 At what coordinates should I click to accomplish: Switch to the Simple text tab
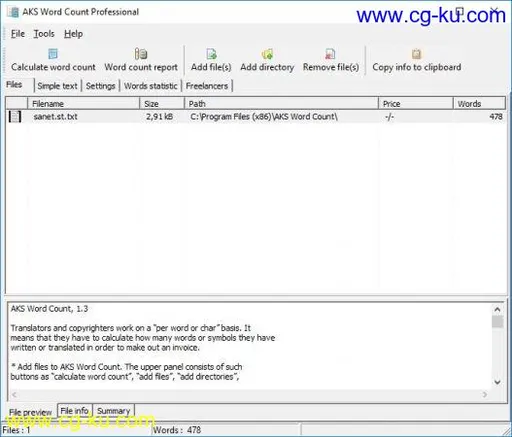click(x=57, y=86)
